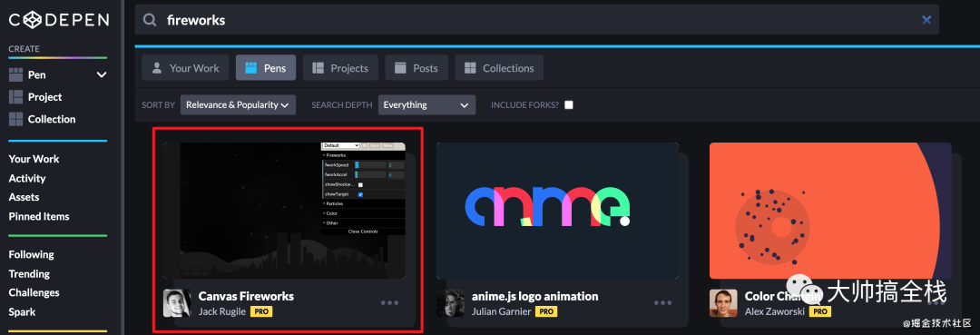Image resolution: width=980 pixels, height=335 pixels.
Task: Open Challenges in sidebar
Action: (34, 292)
